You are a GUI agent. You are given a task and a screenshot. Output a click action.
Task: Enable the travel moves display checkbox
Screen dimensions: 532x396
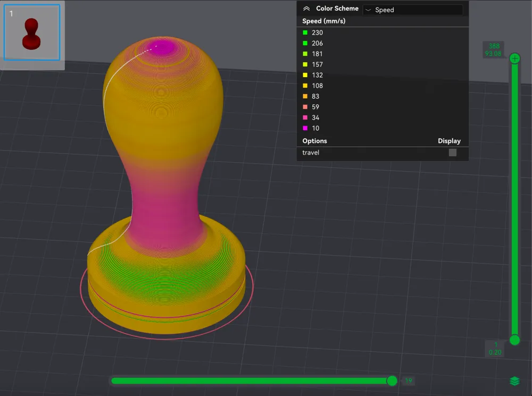(452, 153)
